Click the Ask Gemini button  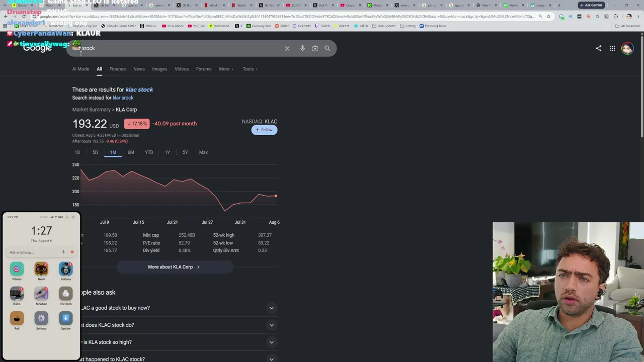pyautogui.click(x=591, y=6)
